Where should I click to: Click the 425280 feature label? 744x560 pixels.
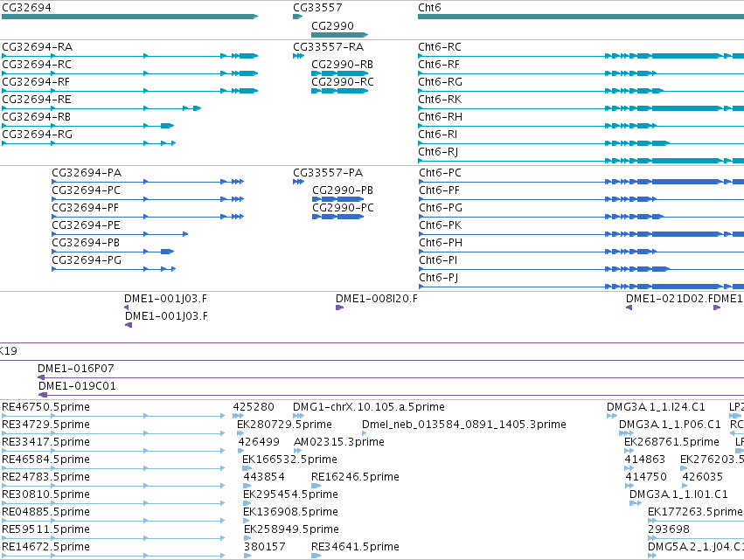(254, 407)
